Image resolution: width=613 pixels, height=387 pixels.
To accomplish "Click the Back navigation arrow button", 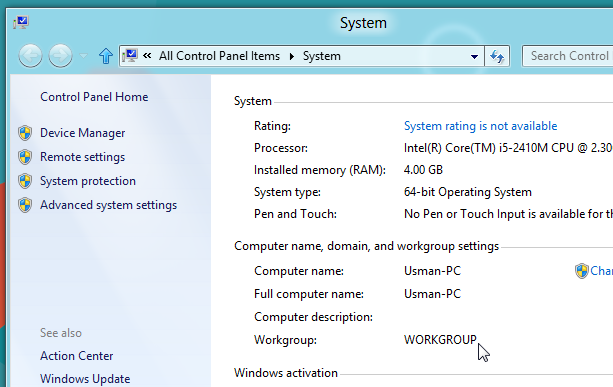I will tap(30, 56).
